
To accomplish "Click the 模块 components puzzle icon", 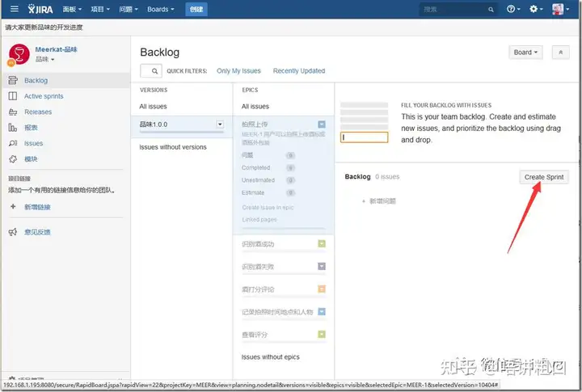I will (x=13, y=159).
